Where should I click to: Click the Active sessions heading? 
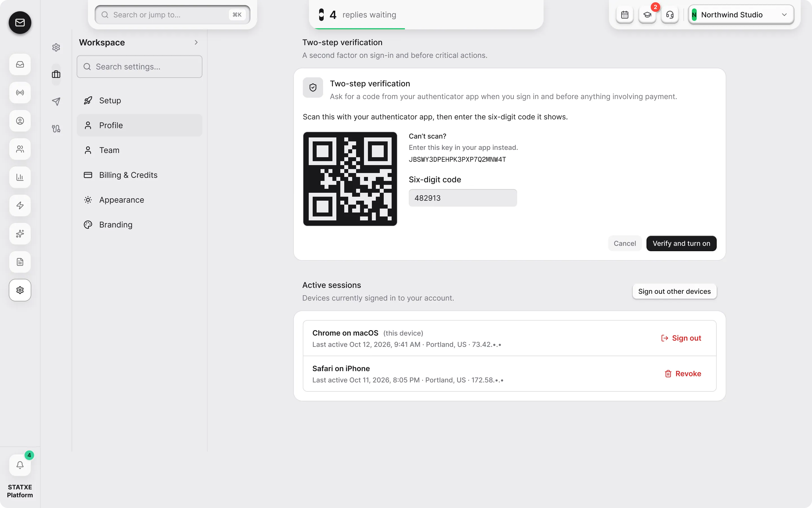(x=332, y=285)
